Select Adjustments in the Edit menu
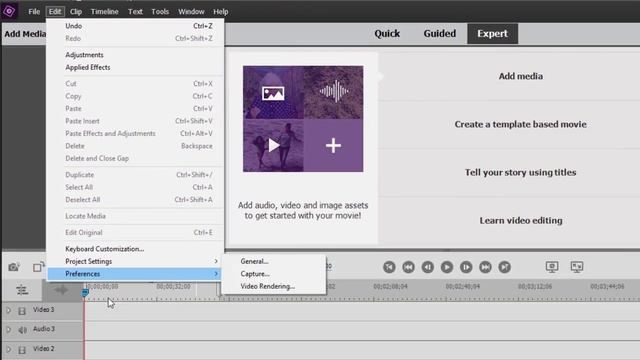Viewport: 640px width, 360px height. coord(136,55)
